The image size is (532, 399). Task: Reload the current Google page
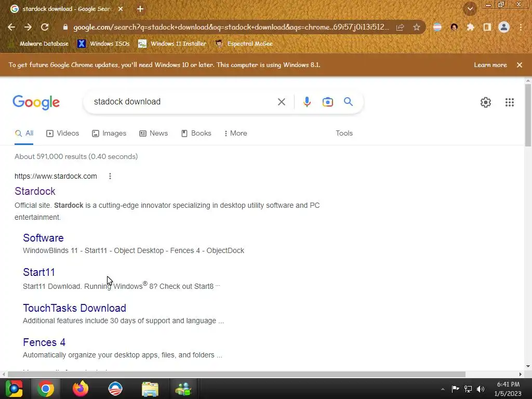45,27
